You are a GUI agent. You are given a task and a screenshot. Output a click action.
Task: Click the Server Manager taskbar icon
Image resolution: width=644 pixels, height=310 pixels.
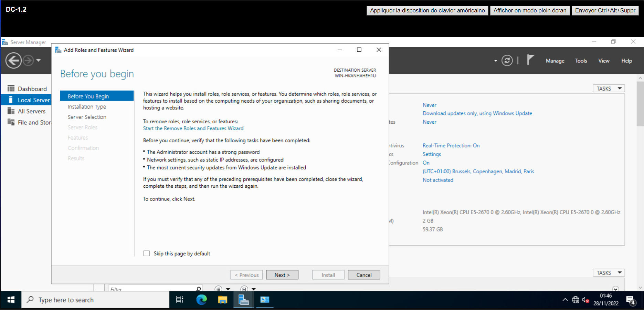click(x=244, y=300)
